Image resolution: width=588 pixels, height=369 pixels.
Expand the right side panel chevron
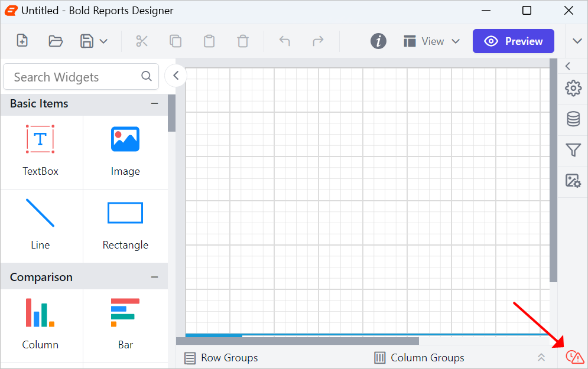(568, 66)
